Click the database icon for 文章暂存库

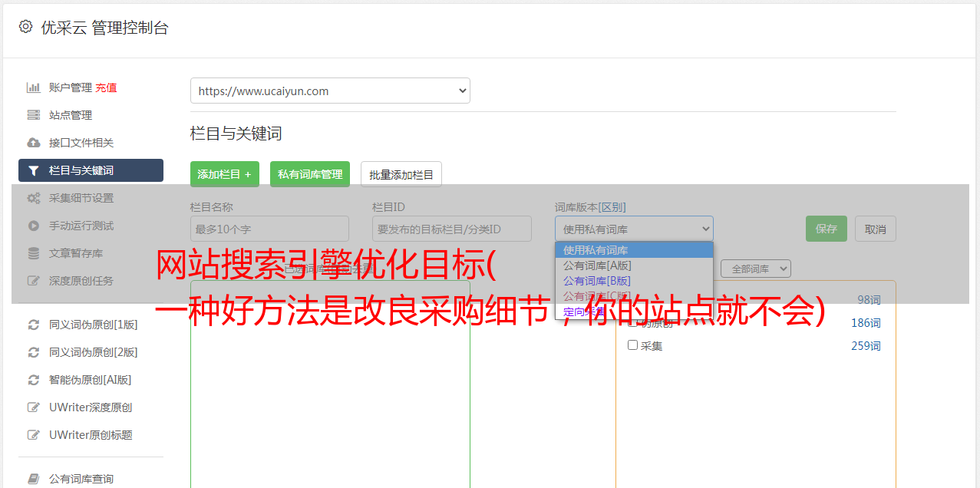(34, 253)
